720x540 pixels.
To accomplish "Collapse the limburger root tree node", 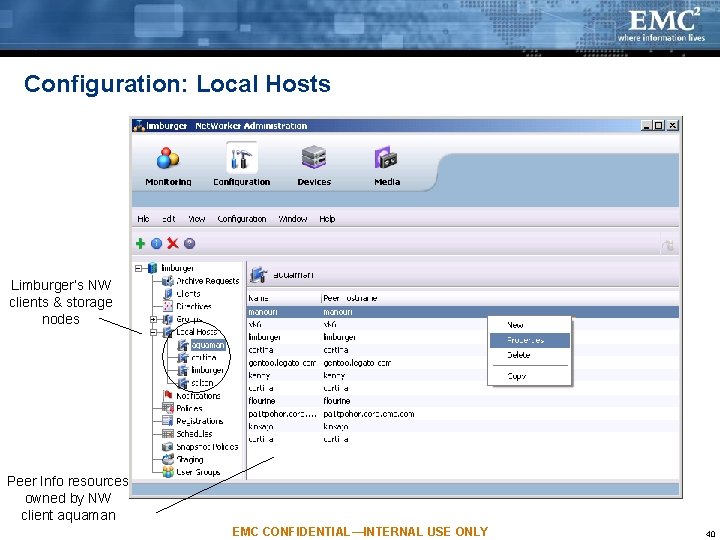I will (139, 268).
